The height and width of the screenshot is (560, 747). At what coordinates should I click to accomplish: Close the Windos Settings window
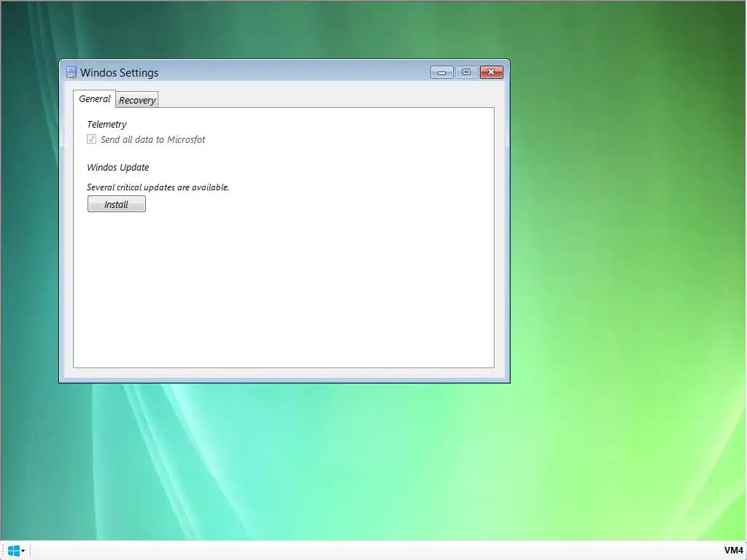tap(492, 72)
